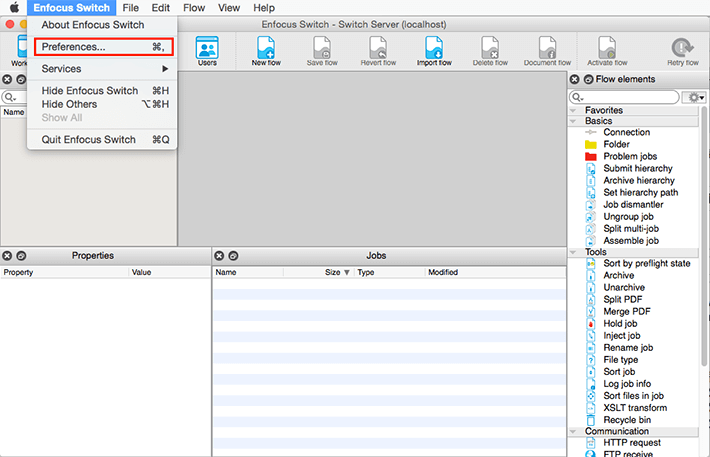
Task: Collapse the Communication section
Action: pos(573,432)
